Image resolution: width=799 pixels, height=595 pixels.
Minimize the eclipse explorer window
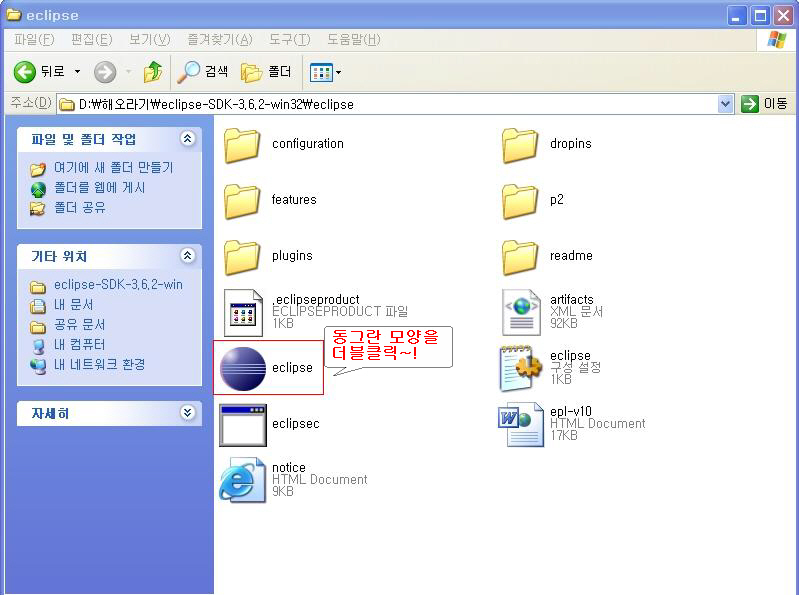(x=736, y=16)
